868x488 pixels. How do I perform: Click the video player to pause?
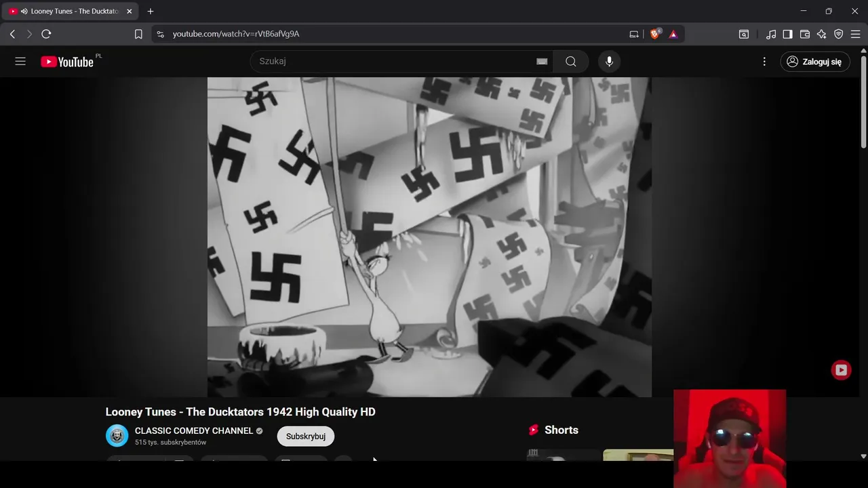[429, 237]
